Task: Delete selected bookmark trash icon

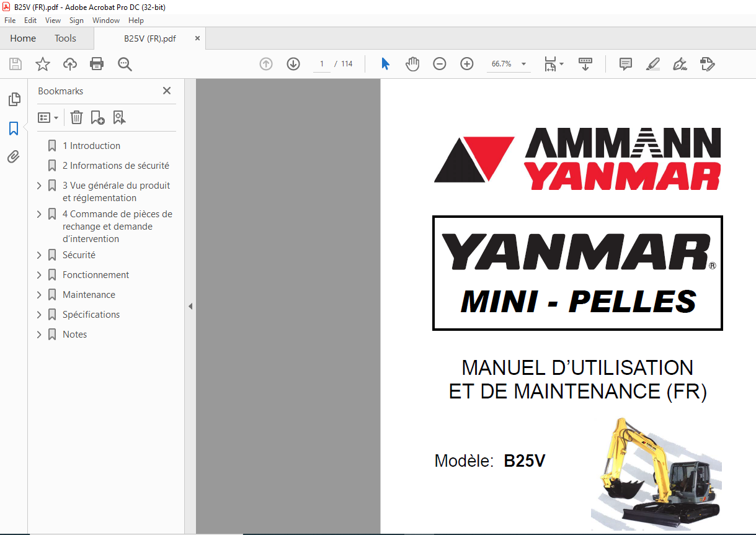Action: (76, 117)
